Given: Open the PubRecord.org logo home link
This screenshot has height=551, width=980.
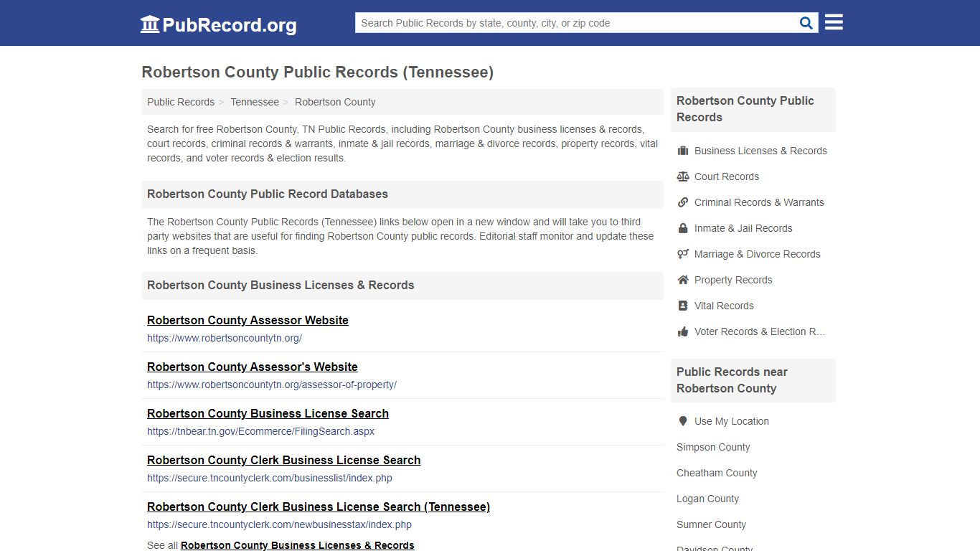Looking at the screenshot, I should tap(218, 24).
